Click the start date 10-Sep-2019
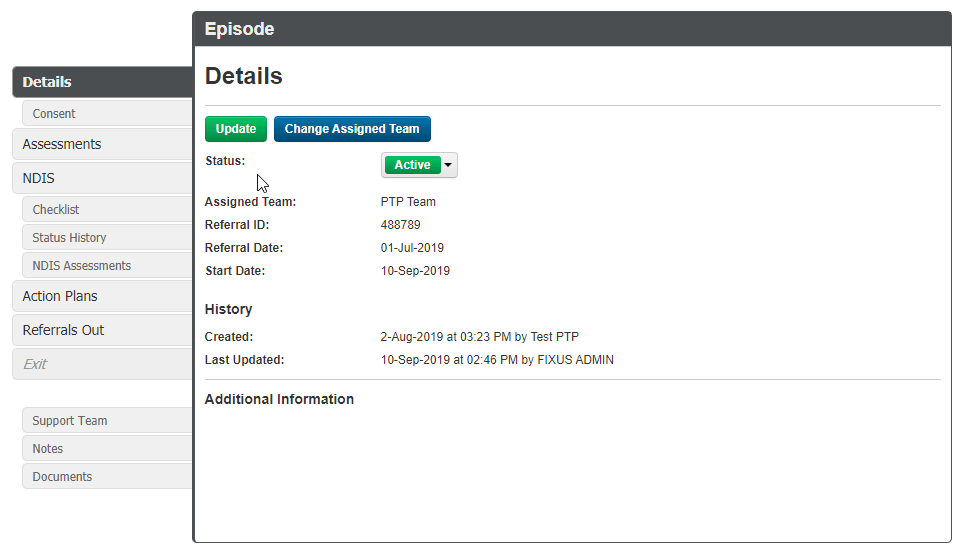The image size is (964, 554). [x=415, y=271]
